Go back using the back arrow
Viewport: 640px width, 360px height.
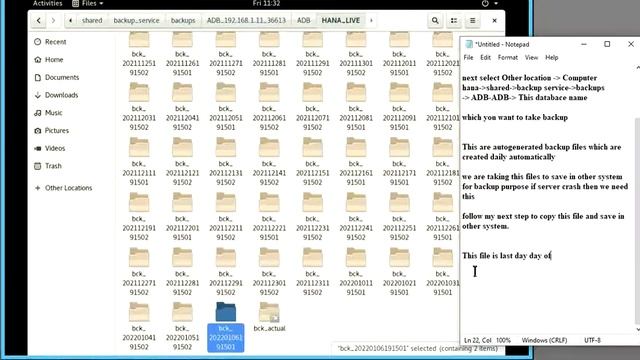[38, 20]
